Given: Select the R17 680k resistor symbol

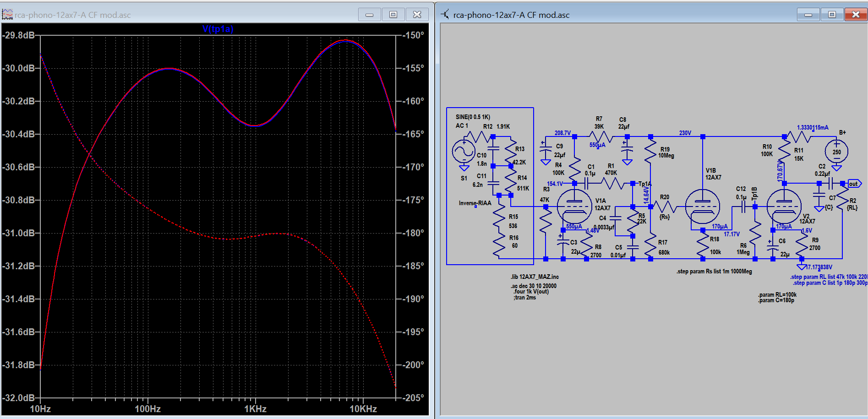Looking at the screenshot, I should 650,245.
